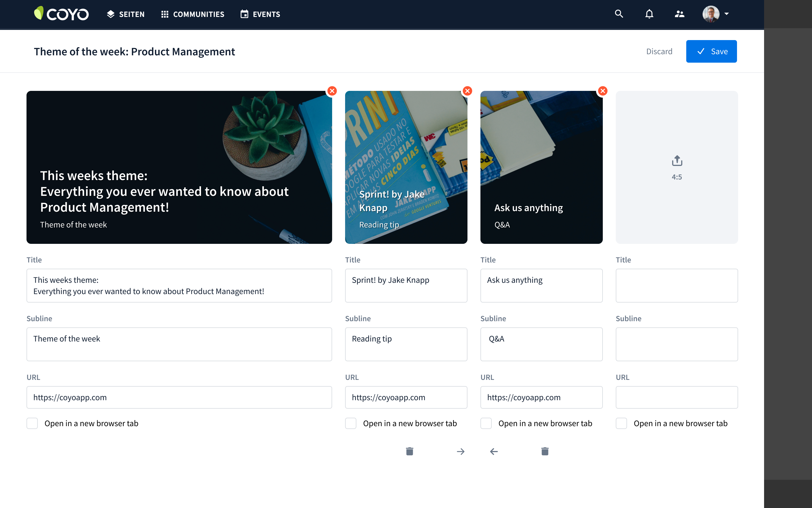Edit URL field of Sprint! teaser

pyautogui.click(x=406, y=397)
